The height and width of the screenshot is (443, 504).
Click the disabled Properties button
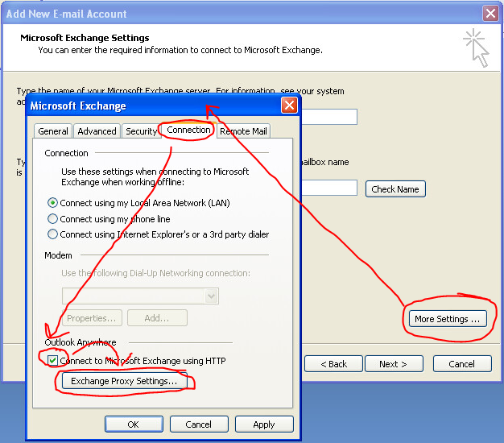click(x=91, y=318)
